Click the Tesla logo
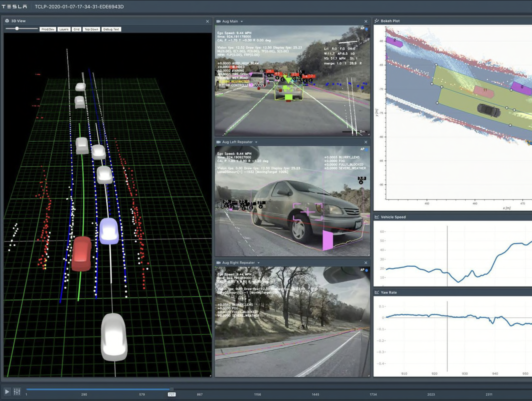The height and width of the screenshot is (401, 532). 14,6
